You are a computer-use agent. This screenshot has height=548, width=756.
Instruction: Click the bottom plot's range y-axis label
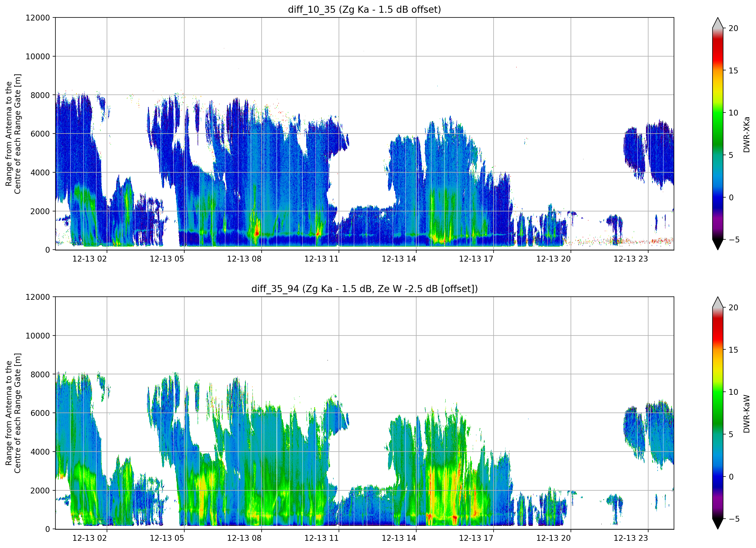click(x=13, y=413)
